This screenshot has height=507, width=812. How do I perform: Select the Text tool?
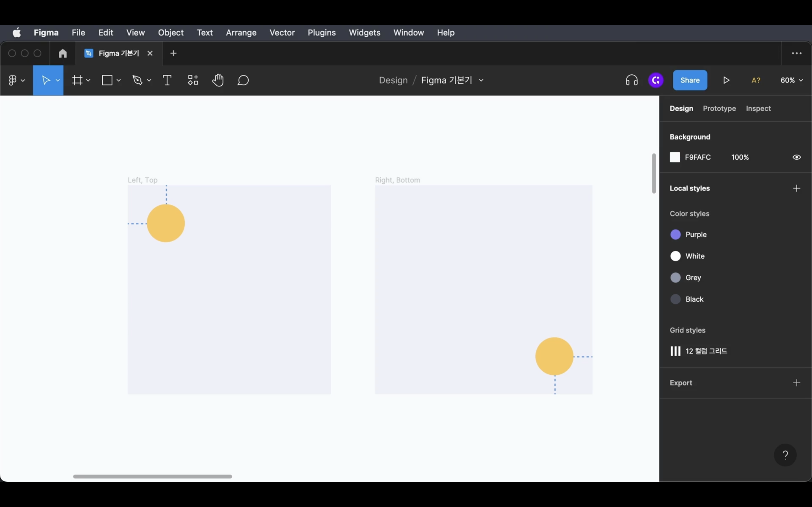(167, 81)
